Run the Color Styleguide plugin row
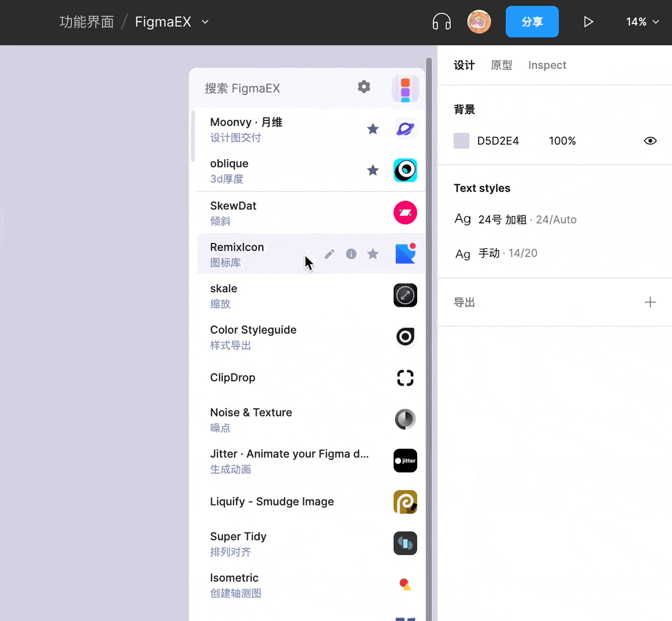Viewport: 672px width, 621px height. tap(311, 337)
